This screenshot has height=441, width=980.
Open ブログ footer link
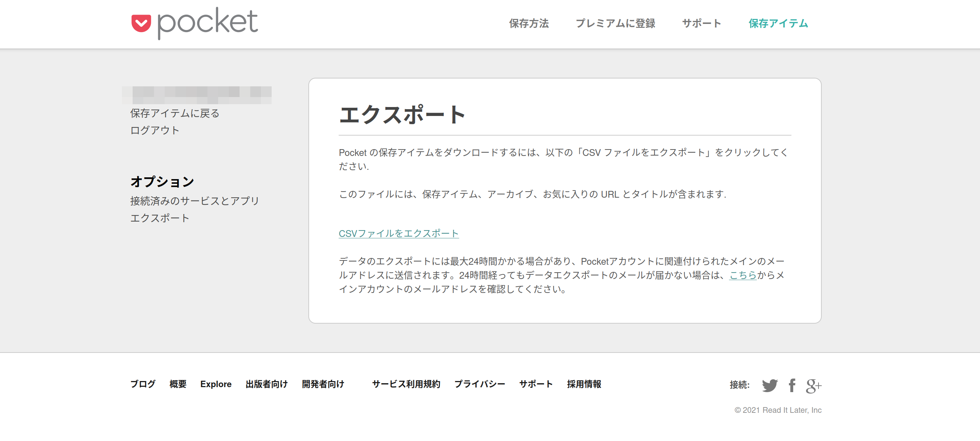click(143, 384)
